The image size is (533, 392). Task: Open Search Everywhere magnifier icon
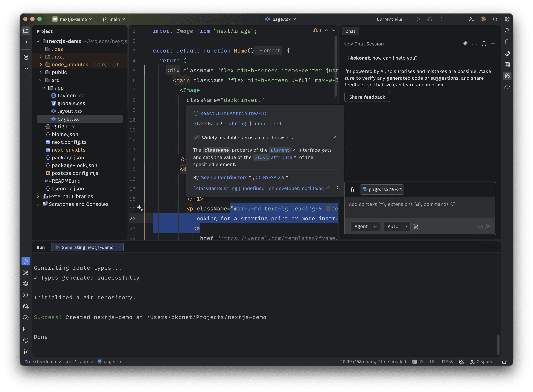click(495, 19)
